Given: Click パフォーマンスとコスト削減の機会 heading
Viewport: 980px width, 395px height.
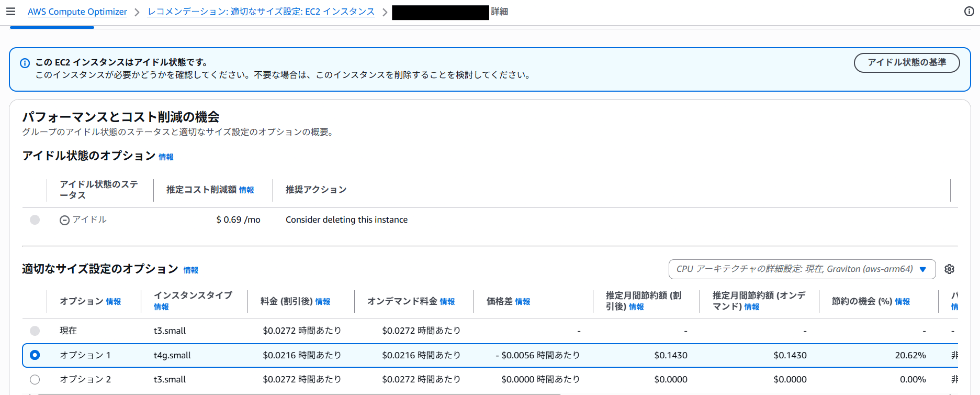Looking at the screenshot, I should click(121, 117).
